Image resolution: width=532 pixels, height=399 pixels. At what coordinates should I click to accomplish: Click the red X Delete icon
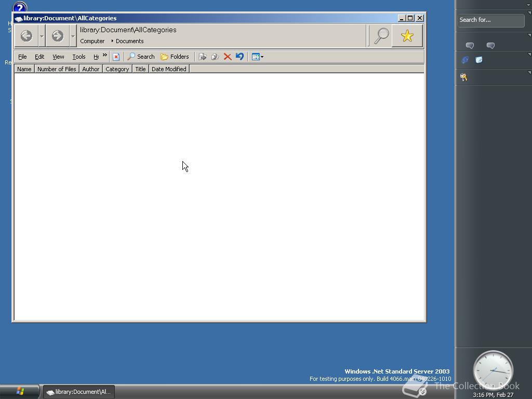pos(228,57)
